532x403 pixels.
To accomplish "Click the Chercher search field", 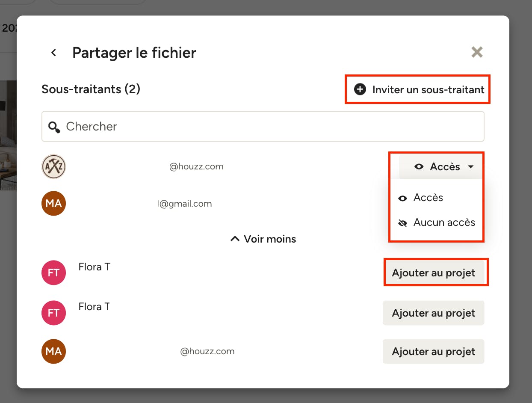I will tap(263, 127).
